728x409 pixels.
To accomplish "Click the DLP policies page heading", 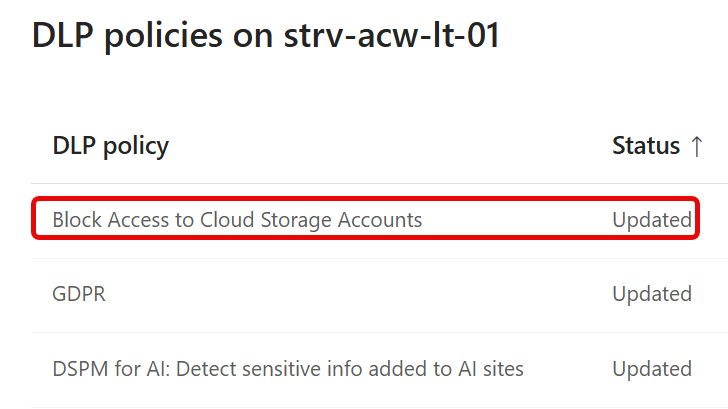I will 266,35.
